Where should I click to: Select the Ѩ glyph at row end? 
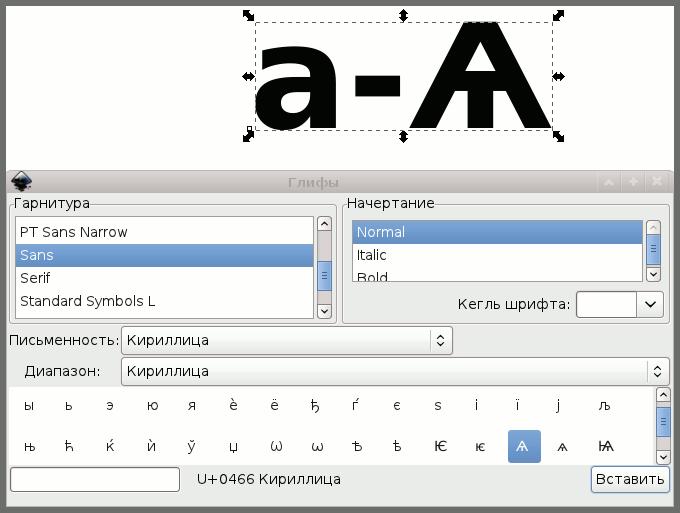click(x=606, y=446)
